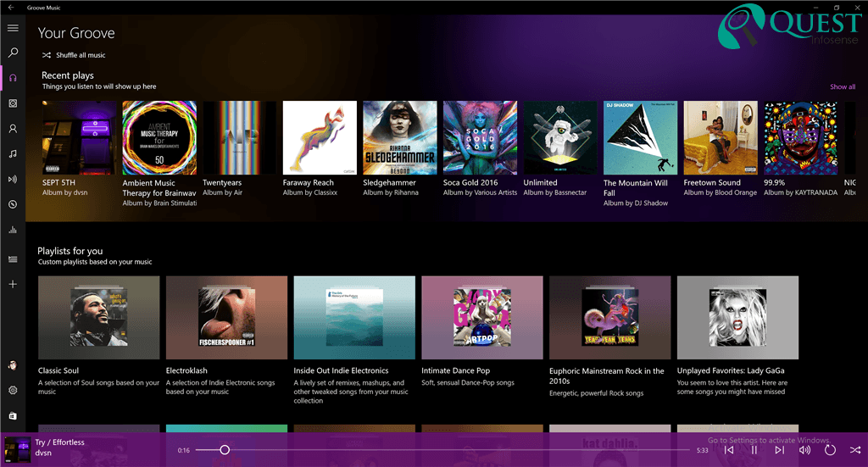Toggle shuffle in the playback bar

(x=855, y=450)
